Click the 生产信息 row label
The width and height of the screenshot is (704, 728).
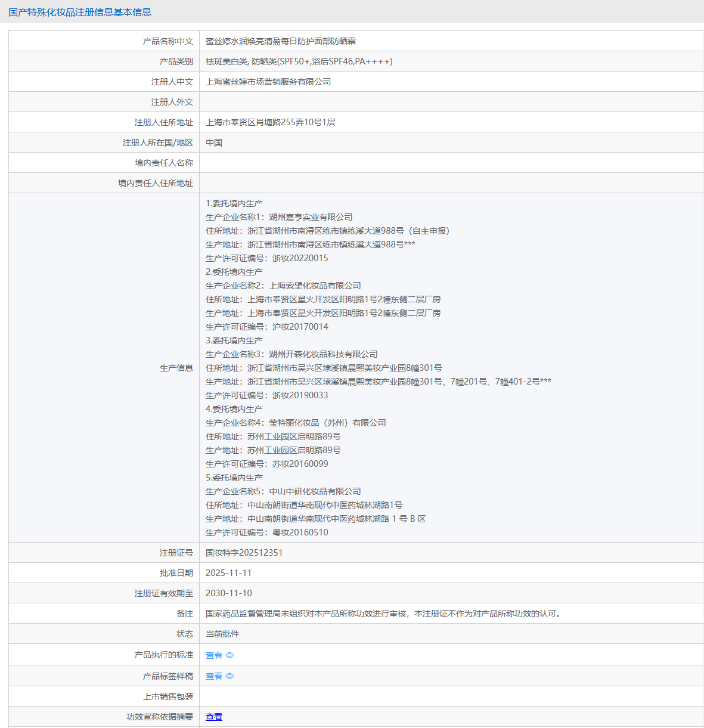(x=176, y=368)
